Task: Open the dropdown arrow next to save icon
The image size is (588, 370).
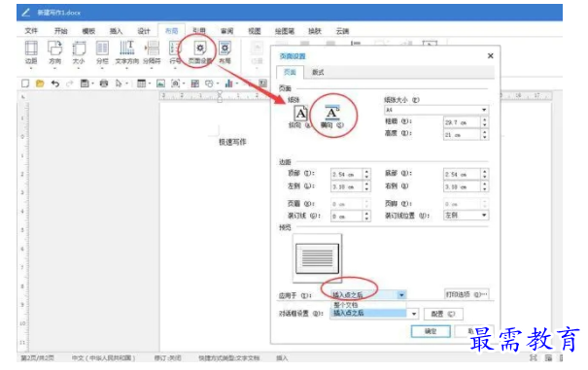Action: point(92,84)
